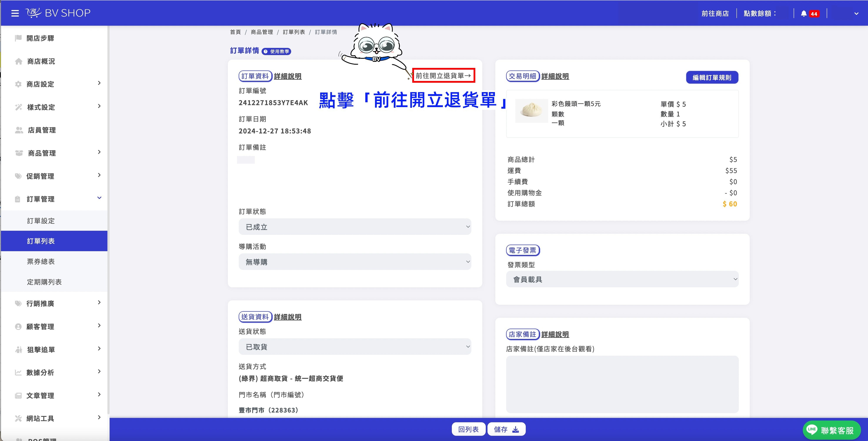
Task: Click the 樣式設定 wand icon
Action: 18,107
